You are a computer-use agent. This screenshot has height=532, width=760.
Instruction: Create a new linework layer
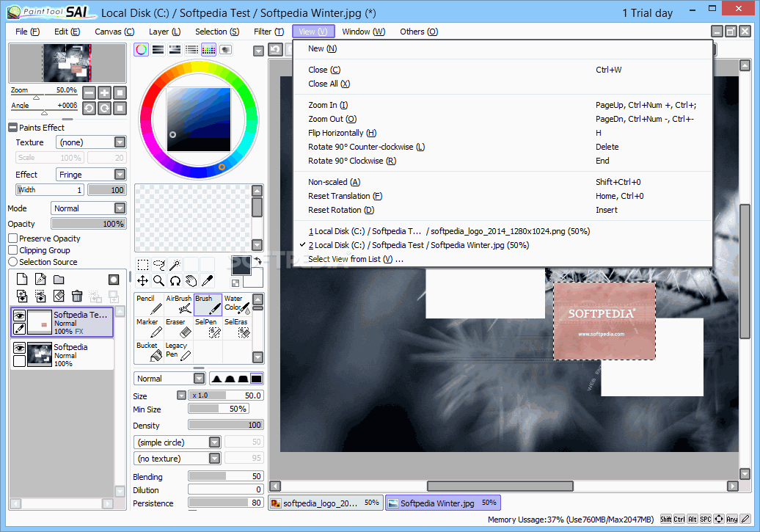click(x=41, y=279)
